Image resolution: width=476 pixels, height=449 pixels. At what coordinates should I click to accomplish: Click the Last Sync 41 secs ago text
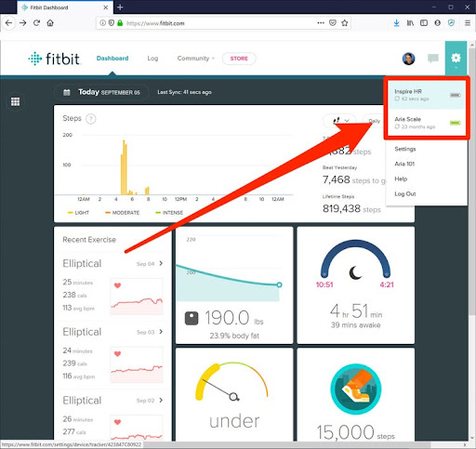(x=184, y=92)
